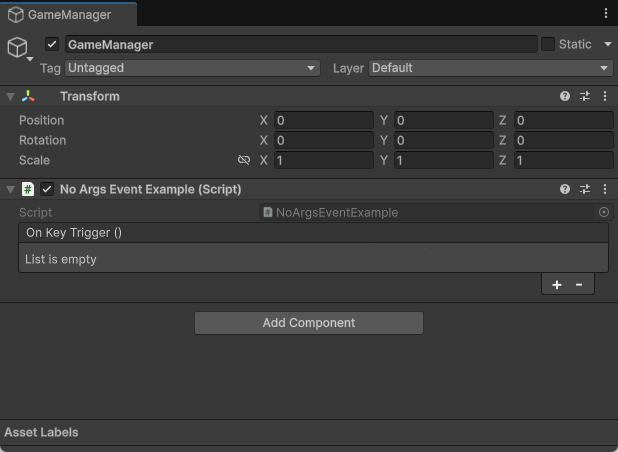Open Transform component presets icon
The height and width of the screenshot is (452, 618).
click(585, 97)
